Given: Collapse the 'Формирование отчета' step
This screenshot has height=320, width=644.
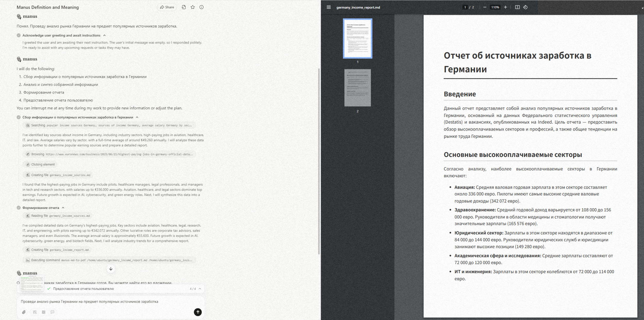Looking at the screenshot, I should [x=63, y=208].
